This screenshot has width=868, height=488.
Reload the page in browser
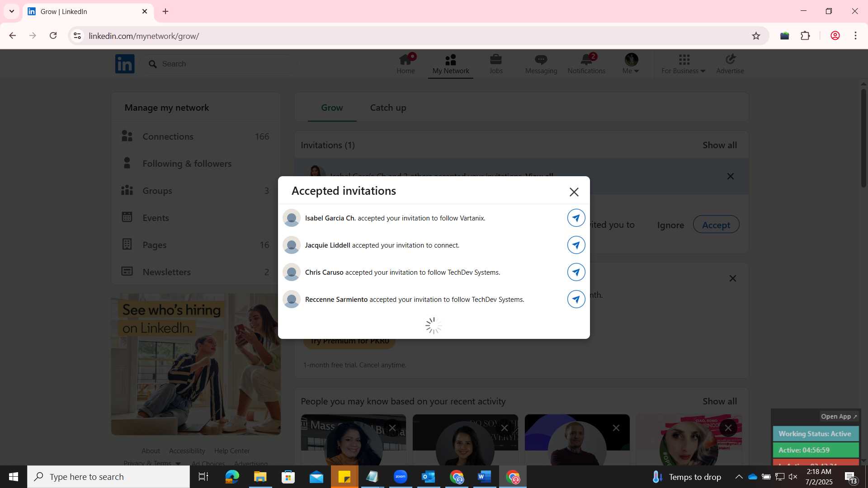pos(53,36)
